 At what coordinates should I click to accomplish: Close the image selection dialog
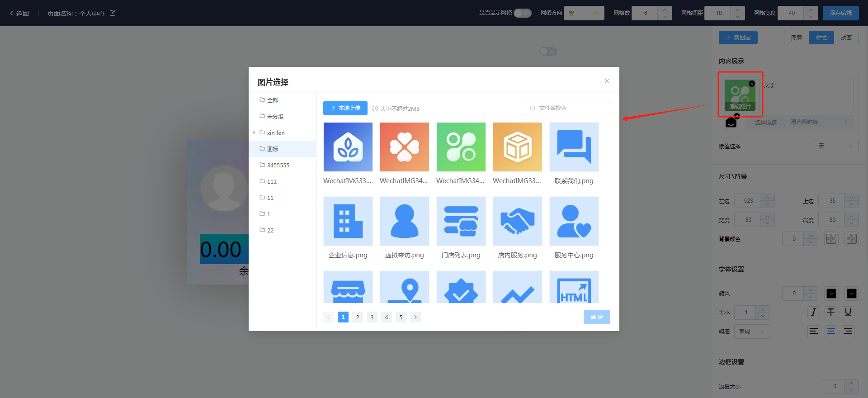click(607, 81)
